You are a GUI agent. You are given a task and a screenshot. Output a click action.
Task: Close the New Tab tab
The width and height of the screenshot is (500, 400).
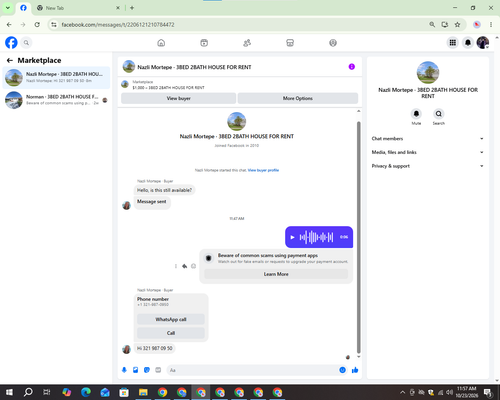118,8
